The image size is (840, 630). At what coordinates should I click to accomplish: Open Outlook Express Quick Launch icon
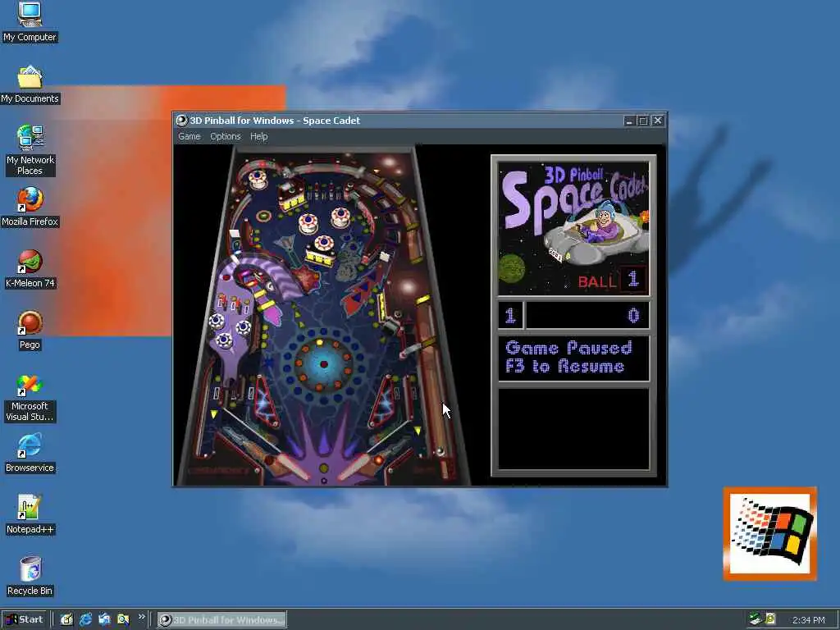click(x=104, y=619)
